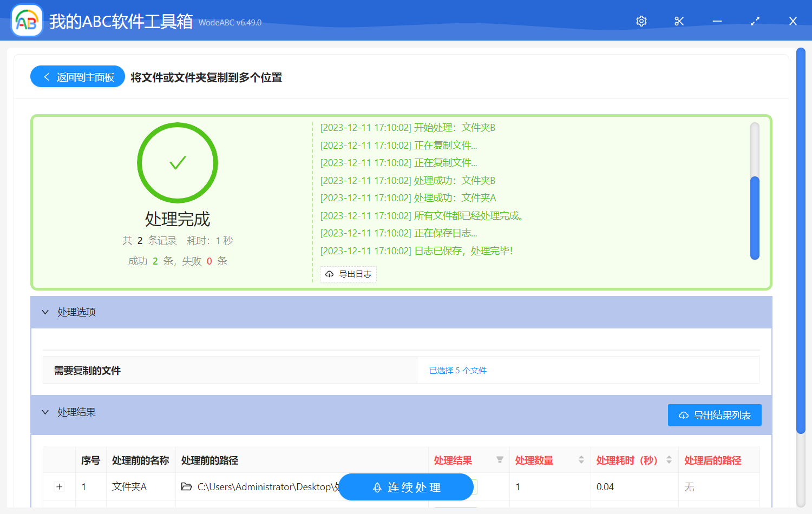Screen dimensions: 812x514
Task: Collapse the 处理选项 section
Action: coord(45,312)
